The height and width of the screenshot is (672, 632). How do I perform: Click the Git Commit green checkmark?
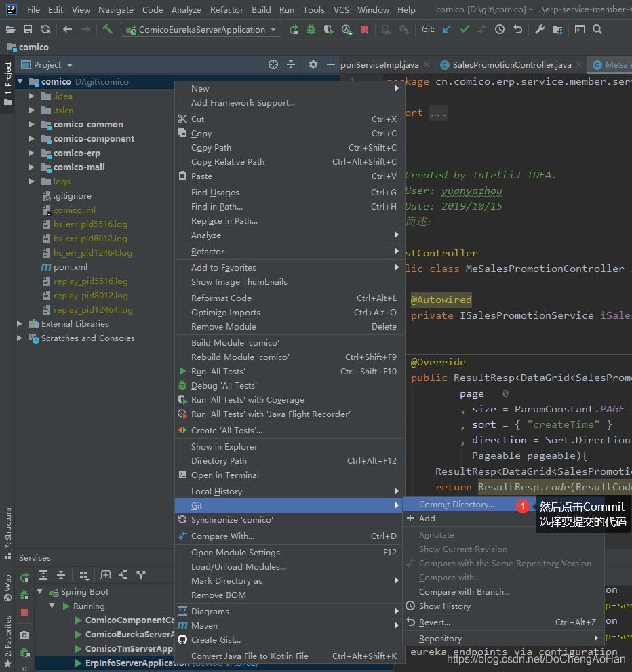click(x=465, y=30)
